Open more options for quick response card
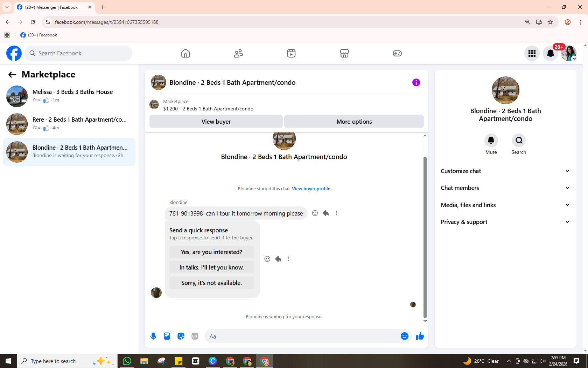588x368 pixels. 289,259
